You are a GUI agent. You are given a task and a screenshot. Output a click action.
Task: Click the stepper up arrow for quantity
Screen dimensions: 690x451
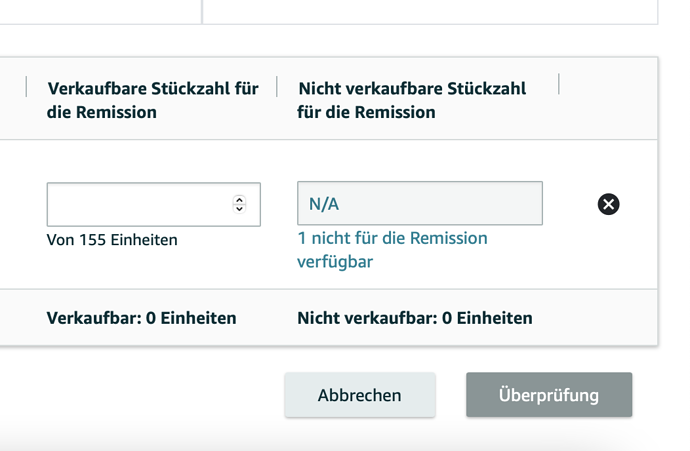[x=239, y=199]
